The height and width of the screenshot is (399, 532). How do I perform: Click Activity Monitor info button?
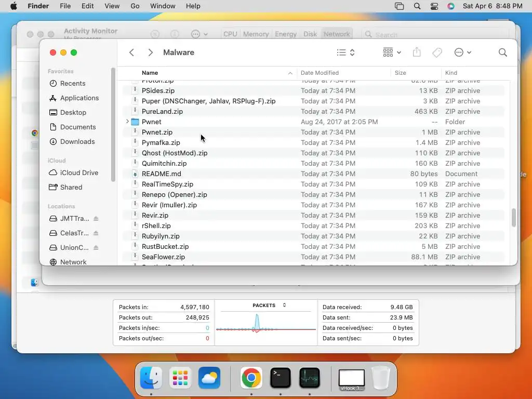click(x=175, y=34)
